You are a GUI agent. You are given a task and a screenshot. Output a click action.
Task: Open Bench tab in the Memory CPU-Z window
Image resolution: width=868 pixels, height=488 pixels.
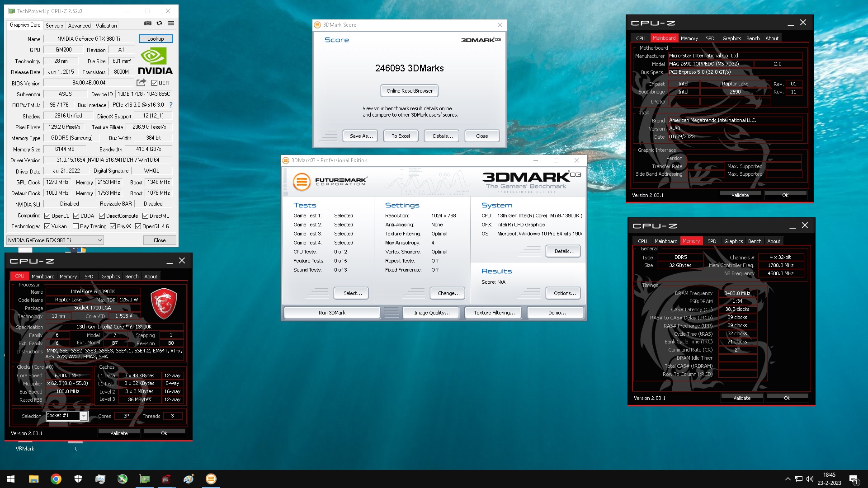click(x=755, y=241)
